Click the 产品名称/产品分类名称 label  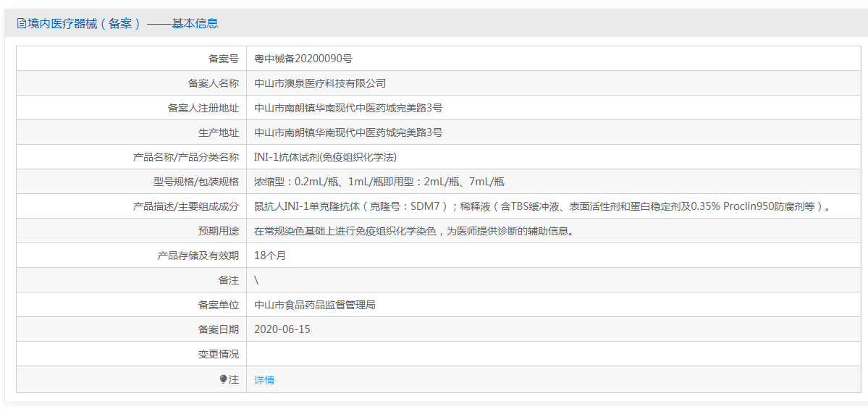pyautogui.click(x=186, y=157)
